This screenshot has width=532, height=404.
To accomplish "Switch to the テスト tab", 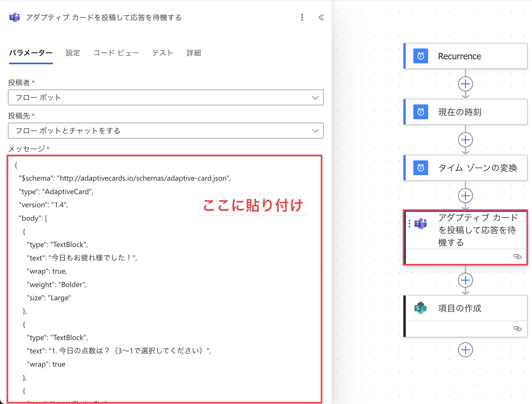I will click(162, 53).
